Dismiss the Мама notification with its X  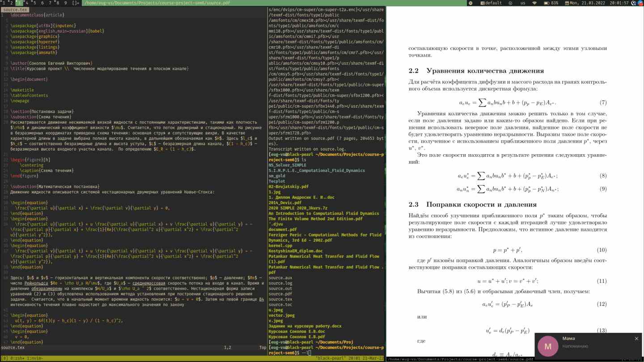[x=637, y=338]
